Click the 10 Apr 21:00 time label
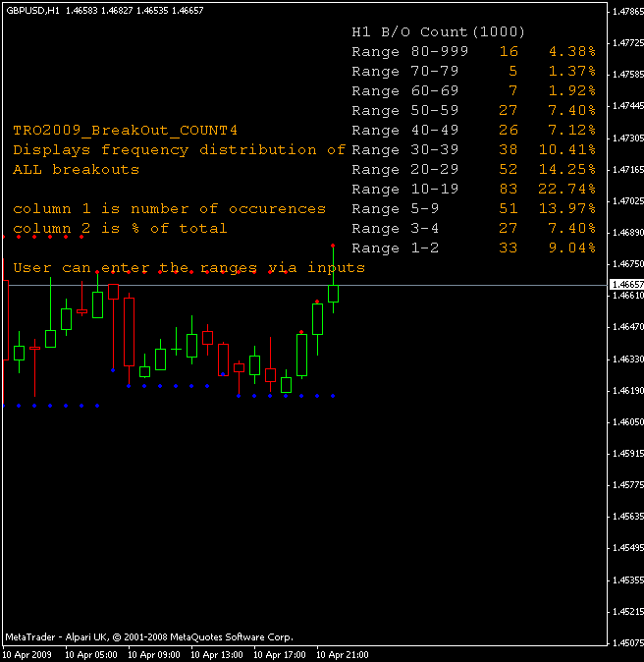This screenshot has width=644, height=662. (x=342, y=654)
